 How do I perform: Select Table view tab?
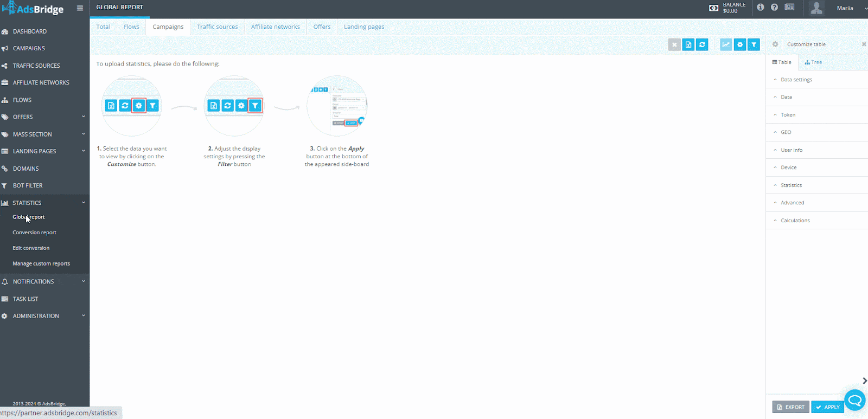click(782, 62)
